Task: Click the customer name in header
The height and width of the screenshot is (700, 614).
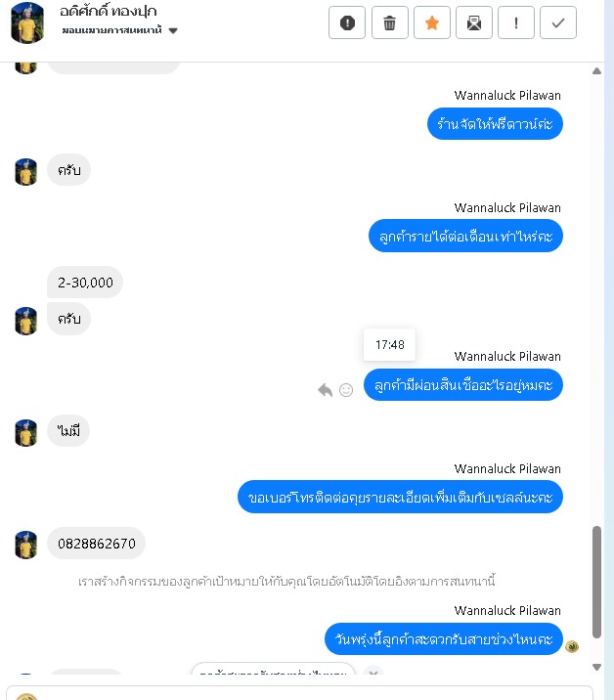Action: coord(109,11)
